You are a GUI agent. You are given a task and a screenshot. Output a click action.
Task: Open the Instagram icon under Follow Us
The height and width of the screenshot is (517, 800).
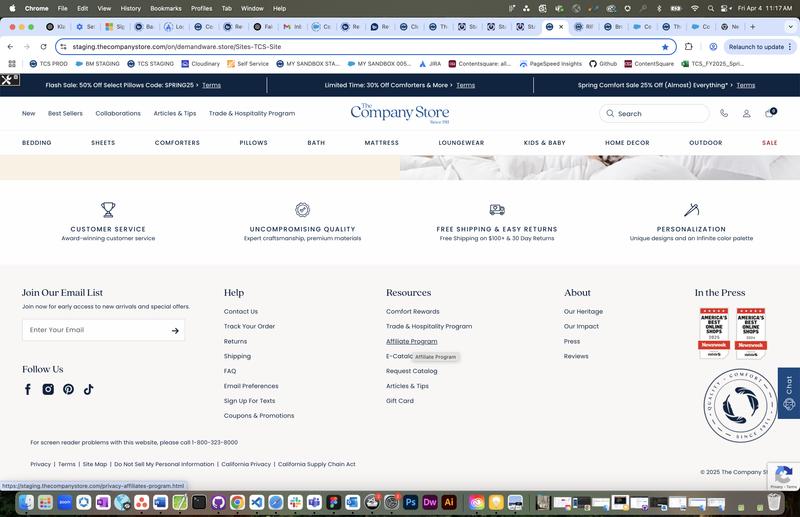coord(48,389)
